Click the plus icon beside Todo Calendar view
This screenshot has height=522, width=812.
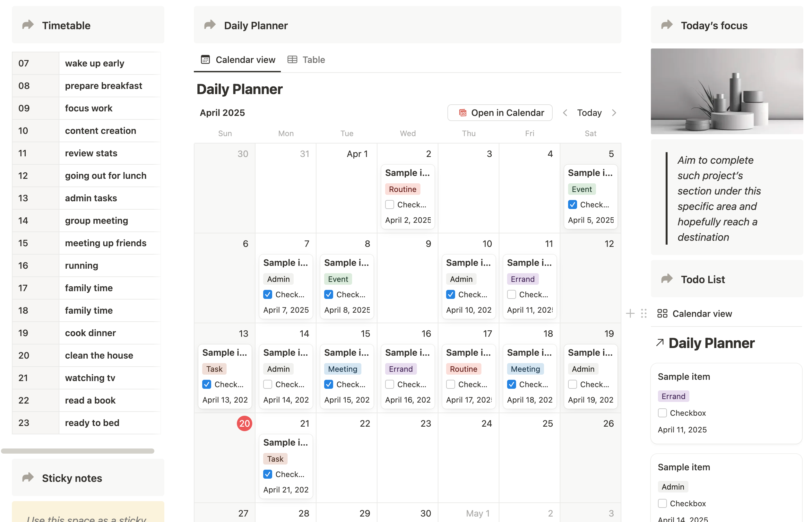pos(630,314)
